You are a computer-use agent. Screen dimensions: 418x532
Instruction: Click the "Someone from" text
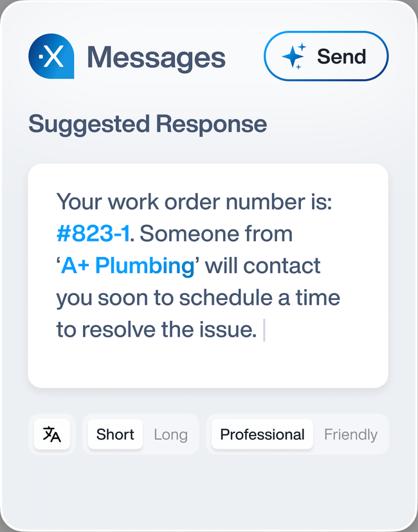click(x=216, y=234)
